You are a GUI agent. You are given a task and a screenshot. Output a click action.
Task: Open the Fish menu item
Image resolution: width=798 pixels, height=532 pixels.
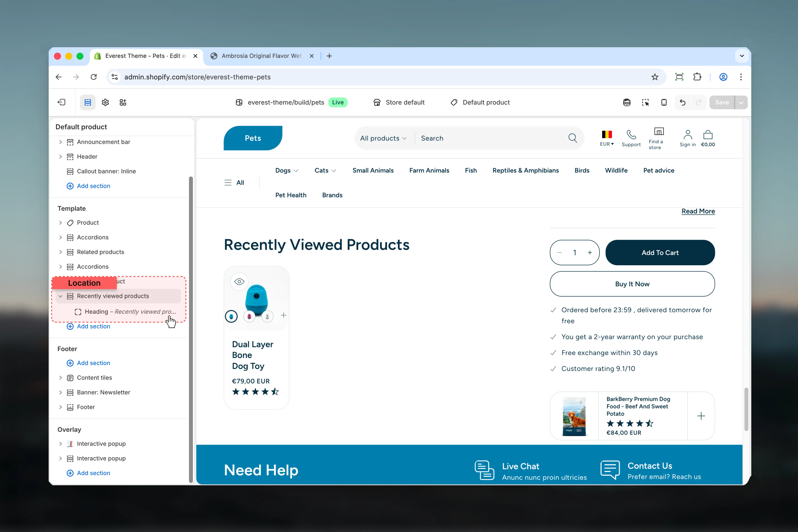(471, 170)
